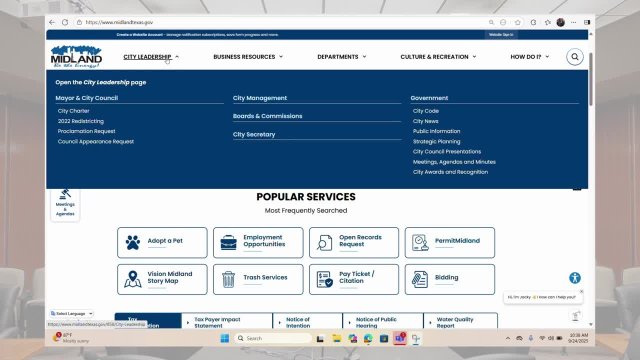The width and height of the screenshot is (640, 360).
Task: Open the Windows Start menu
Action: coord(224,338)
